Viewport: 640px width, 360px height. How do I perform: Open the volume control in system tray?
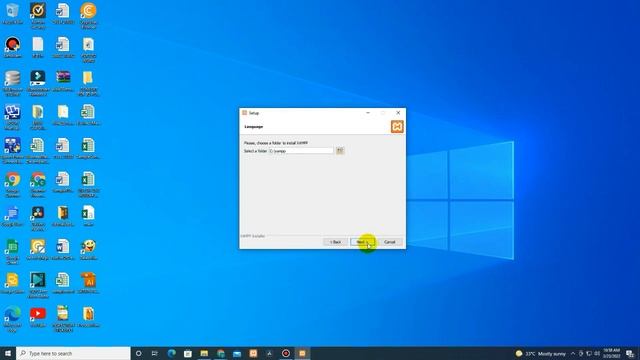click(597, 353)
